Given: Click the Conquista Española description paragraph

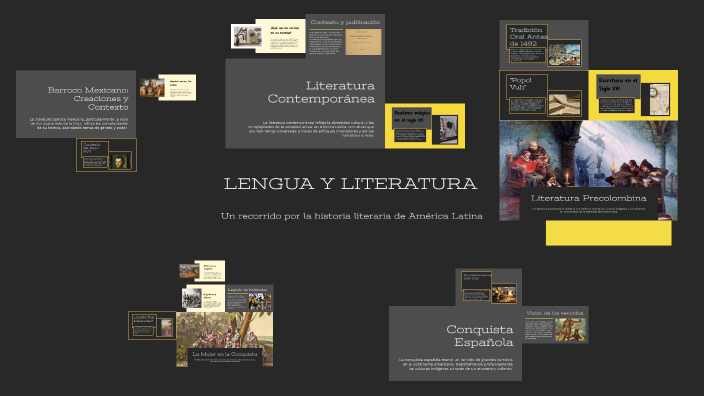Looking at the screenshot, I should tap(456, 364).
